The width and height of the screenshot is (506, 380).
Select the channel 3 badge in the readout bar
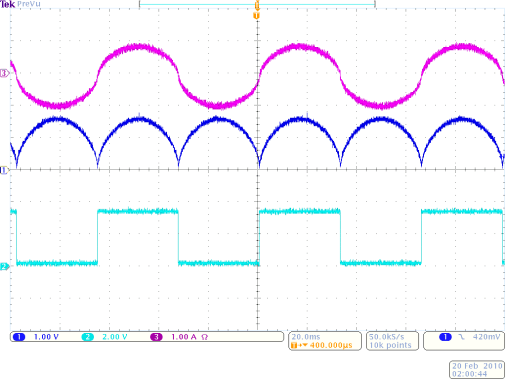(156, 337)
